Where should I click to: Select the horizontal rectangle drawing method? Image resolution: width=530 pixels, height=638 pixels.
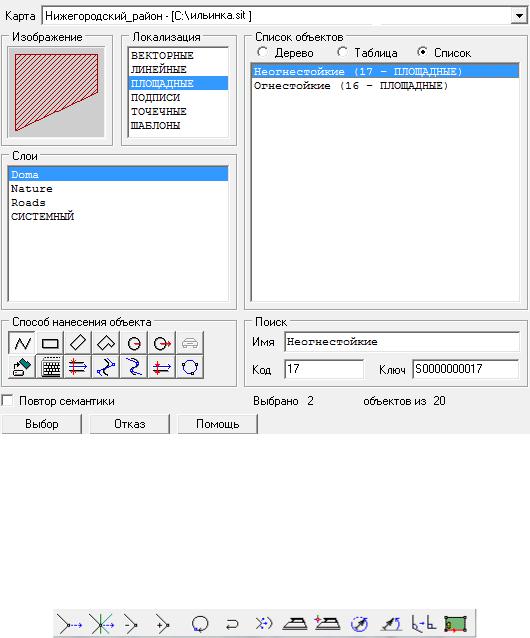(50, 343)
